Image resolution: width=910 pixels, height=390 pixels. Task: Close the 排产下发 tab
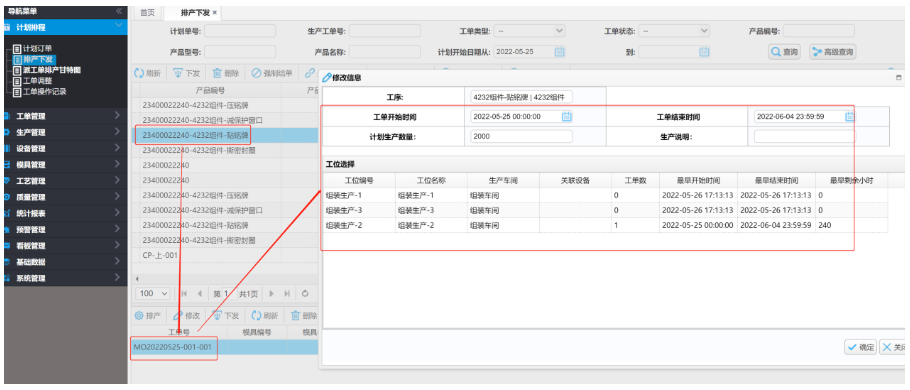click(215, 12)
